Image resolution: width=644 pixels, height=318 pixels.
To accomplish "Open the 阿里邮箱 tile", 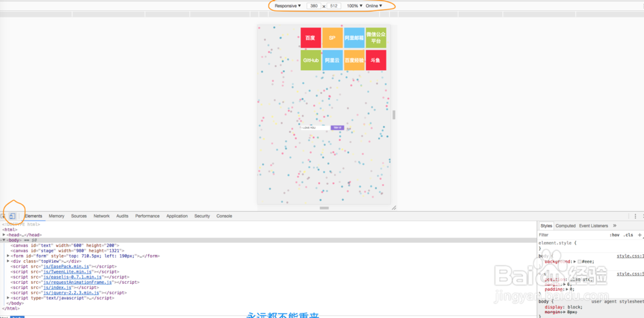I will (x=354, y=38).
